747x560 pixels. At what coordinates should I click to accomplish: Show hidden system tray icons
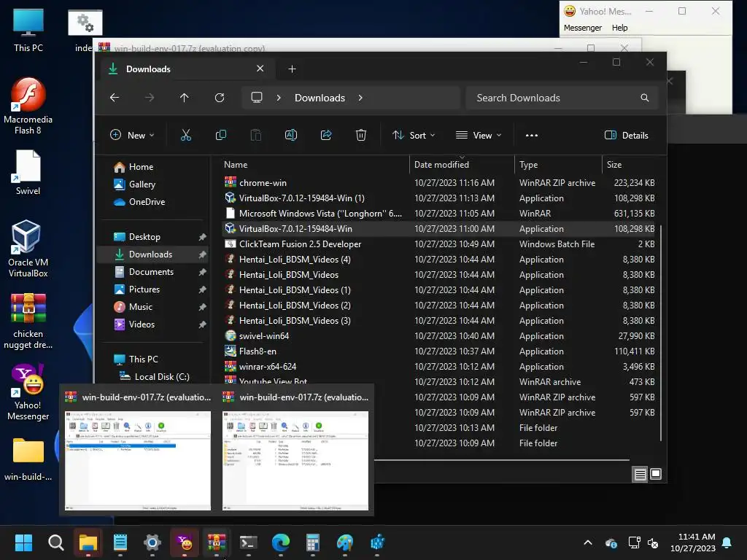click(588, 542)
